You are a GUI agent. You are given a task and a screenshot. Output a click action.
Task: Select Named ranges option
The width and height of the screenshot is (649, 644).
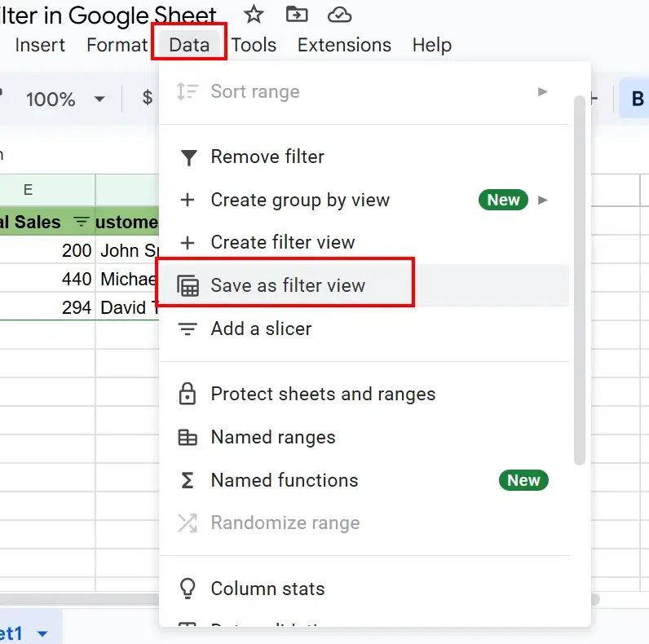(x=272, y=437)
